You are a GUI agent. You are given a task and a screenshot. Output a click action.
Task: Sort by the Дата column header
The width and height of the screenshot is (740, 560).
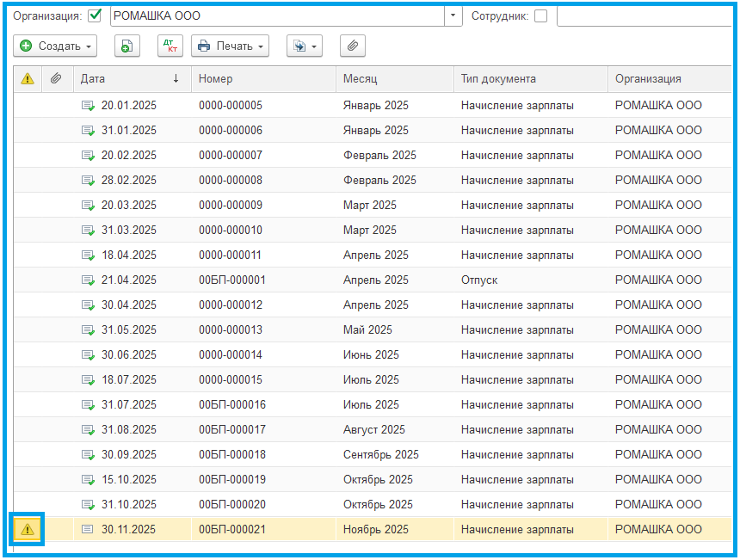(x=129, y=79)
